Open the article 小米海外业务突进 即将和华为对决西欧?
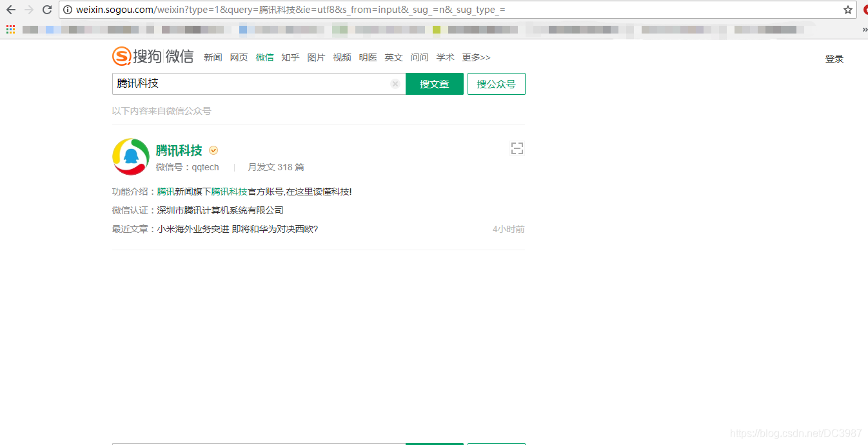This screenshot has height=445, width=868. pyautogui.click(x=237, y=229)
